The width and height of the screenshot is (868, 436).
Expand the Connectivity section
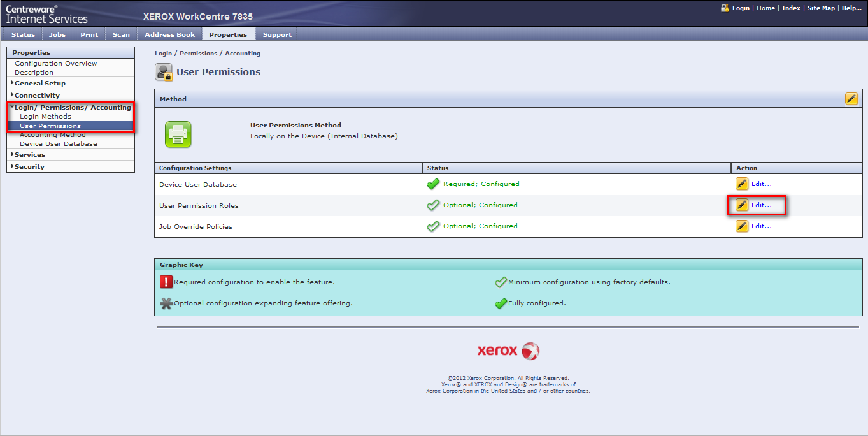(37, 96)
